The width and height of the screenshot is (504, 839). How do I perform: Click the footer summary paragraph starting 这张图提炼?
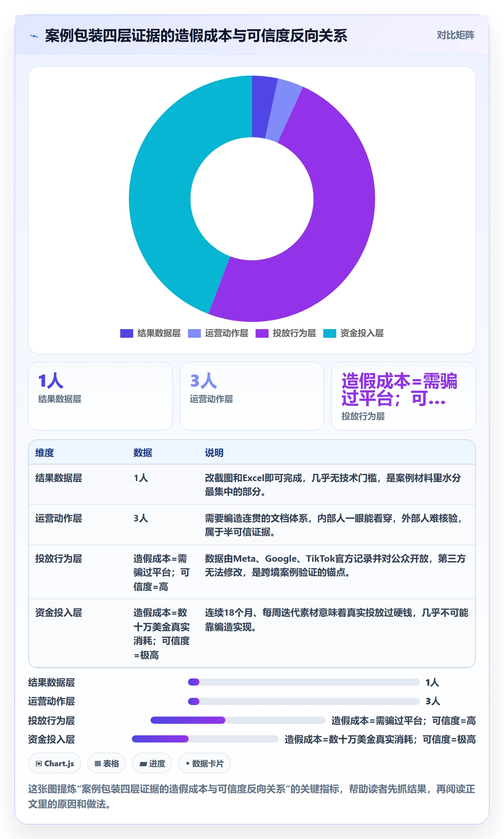pyautogui.click(x=252, y=797)
